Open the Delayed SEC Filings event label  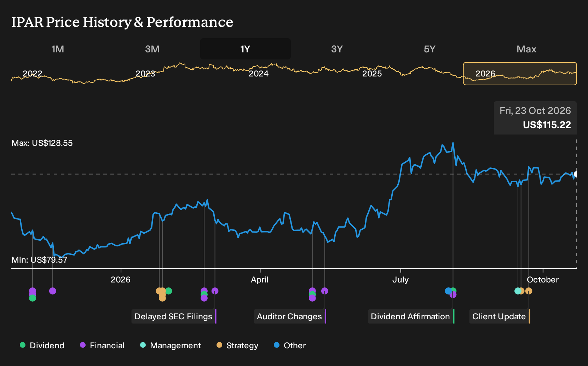pyautogui.click(x=174, y=316)
